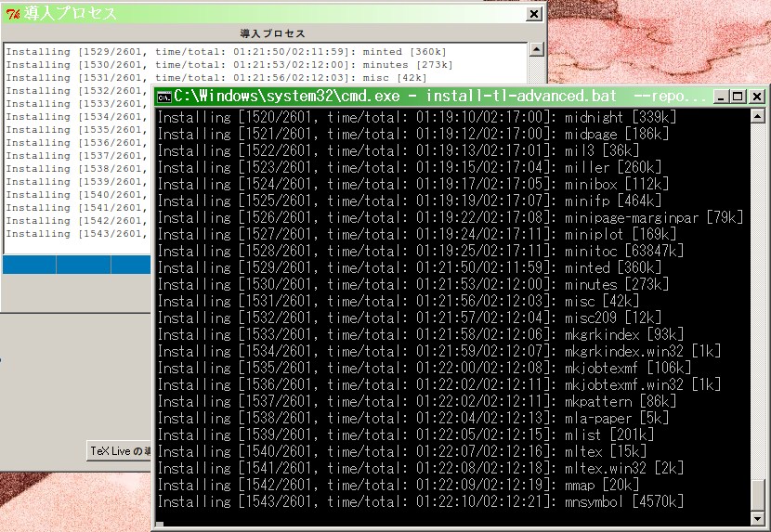Maximize the cmd.exe console window
Screen dimensions: 771x532
coord(738,97)
